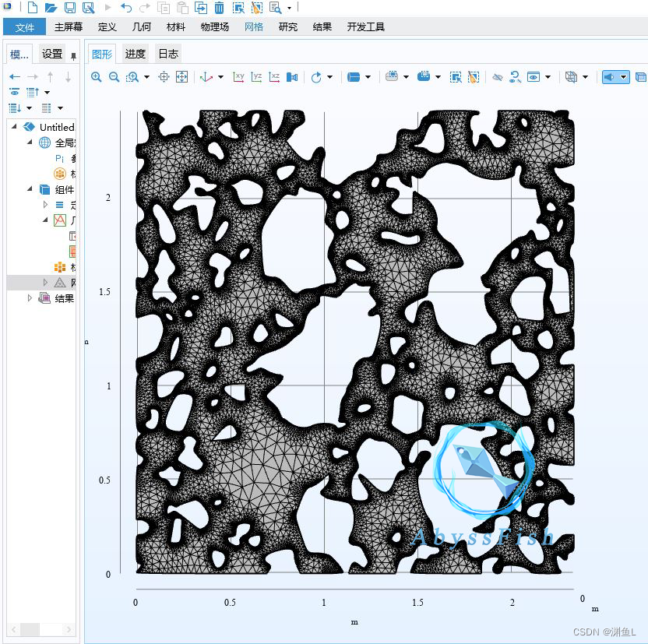Switch to the xz view
648x644 pixels.
(274, 77)
